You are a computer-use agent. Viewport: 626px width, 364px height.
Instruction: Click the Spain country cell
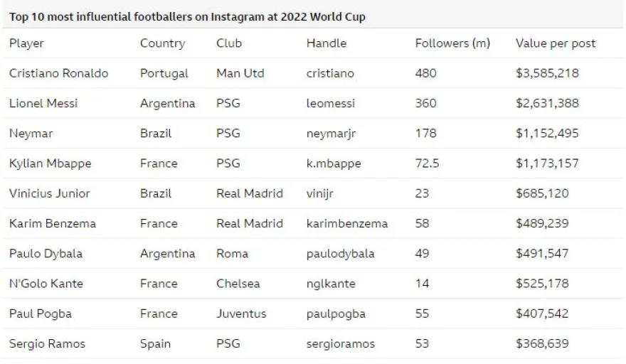(x=155, y=344)
